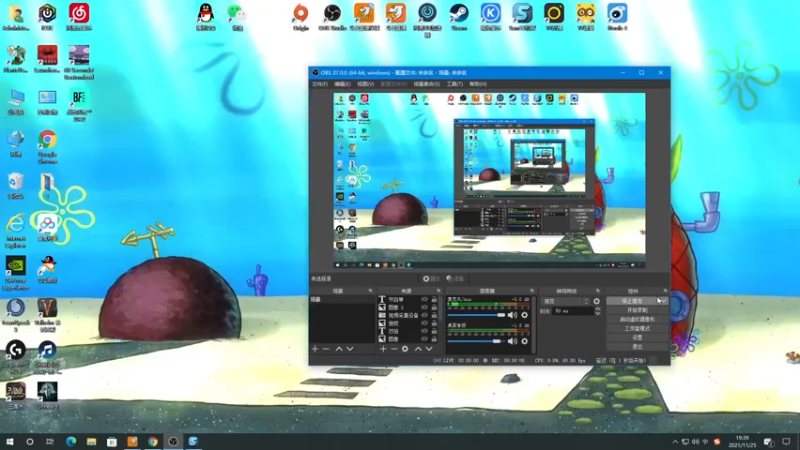Open the 编辑(E) menu

click(342, 84)
